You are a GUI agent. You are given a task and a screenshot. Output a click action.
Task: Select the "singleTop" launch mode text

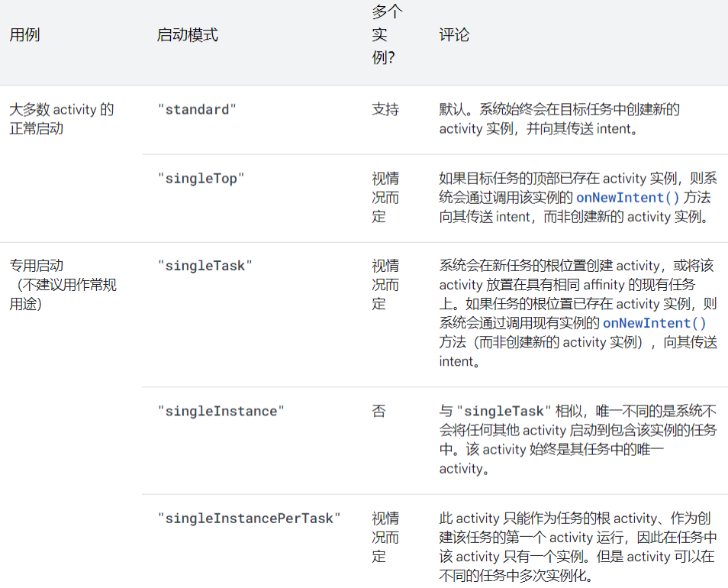coord(201,179)
